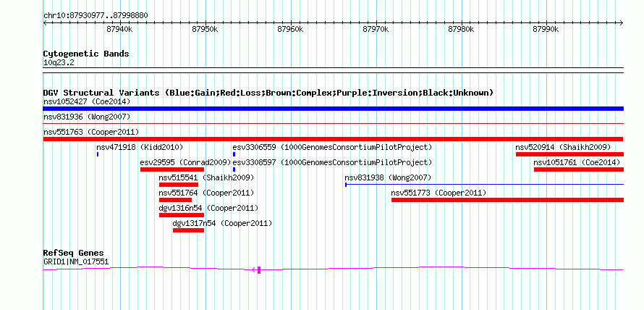Click the Cytogenetic Bands track title
The image size is (644, 310).
(x=86, y=54)
